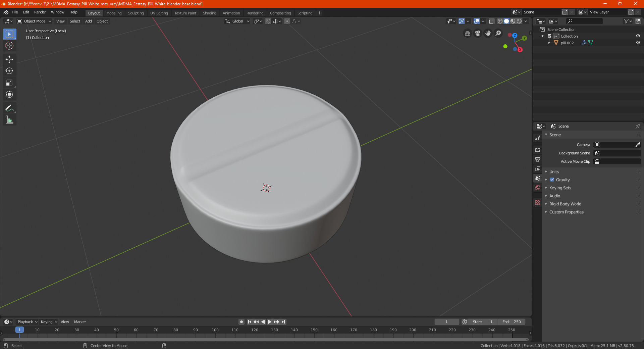The height and width of the screenshot is (349, 644).
Task: Click the camera eyedropper icon
Action: (638, 145)
